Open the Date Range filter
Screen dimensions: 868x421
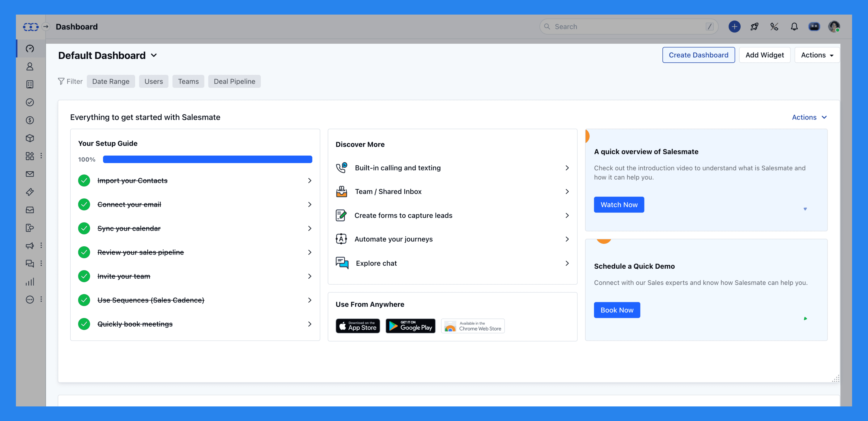(x=111, y=81)
